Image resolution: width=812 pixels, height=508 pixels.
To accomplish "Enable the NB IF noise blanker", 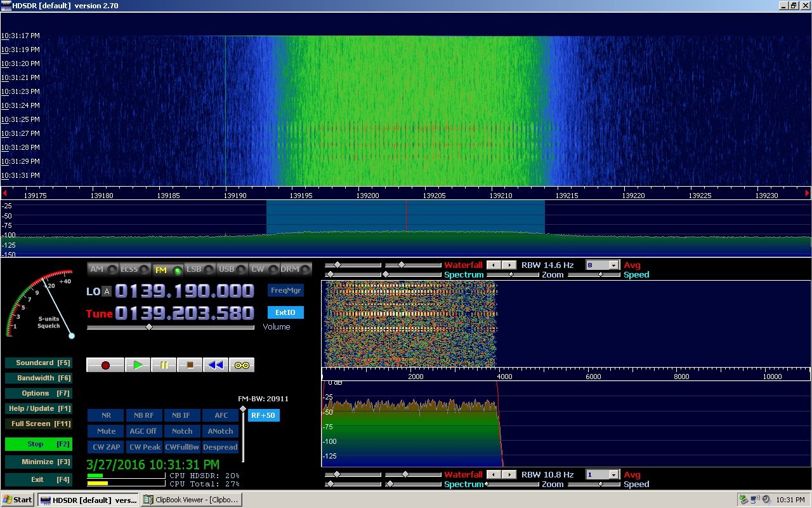I will pos(182,415).
